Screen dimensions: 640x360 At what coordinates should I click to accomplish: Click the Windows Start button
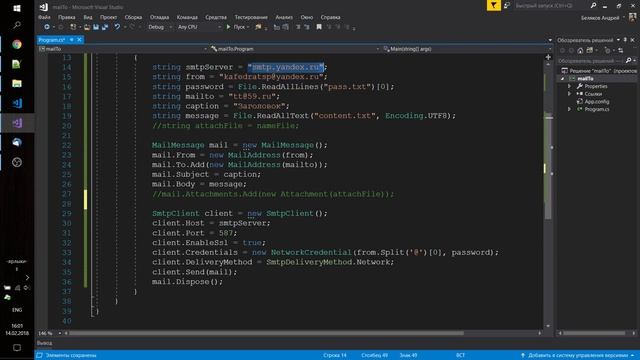click(x=17, y=8)
